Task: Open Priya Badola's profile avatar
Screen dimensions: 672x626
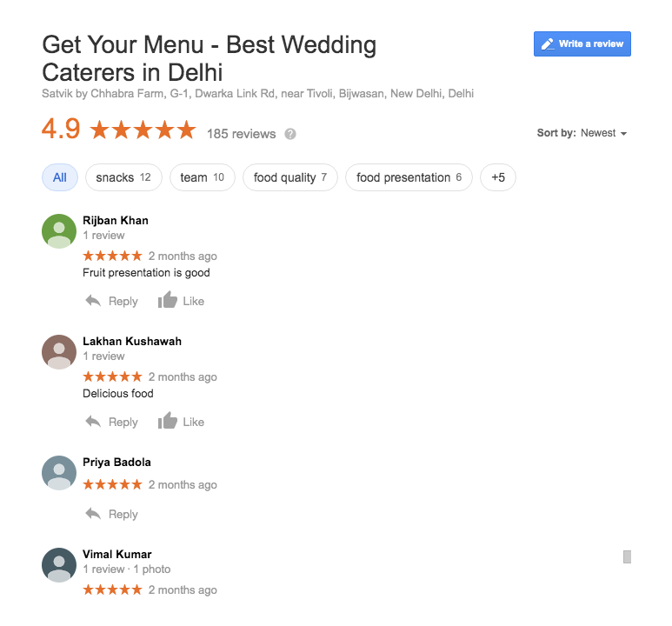Action: tap(59, 473)
